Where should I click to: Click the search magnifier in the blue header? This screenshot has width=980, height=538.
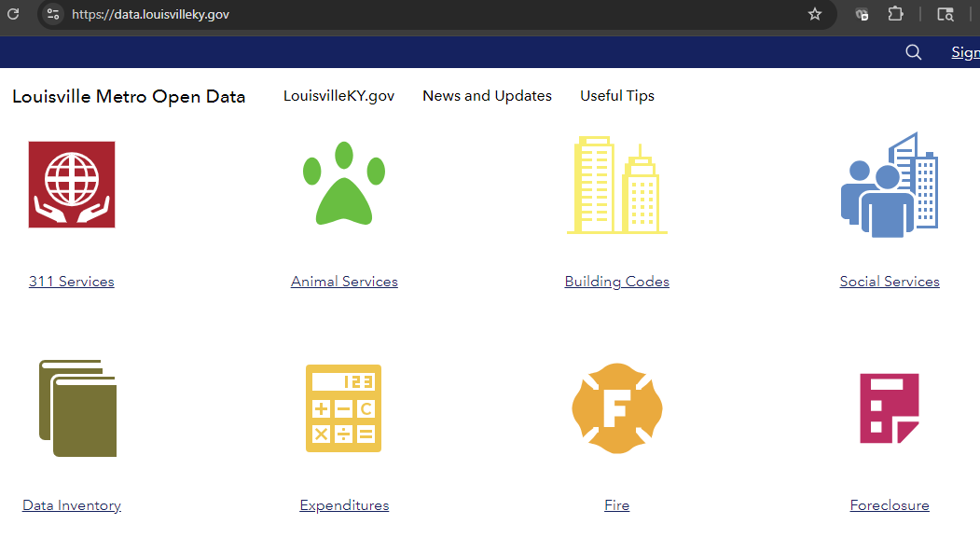[x=914, y=52]
